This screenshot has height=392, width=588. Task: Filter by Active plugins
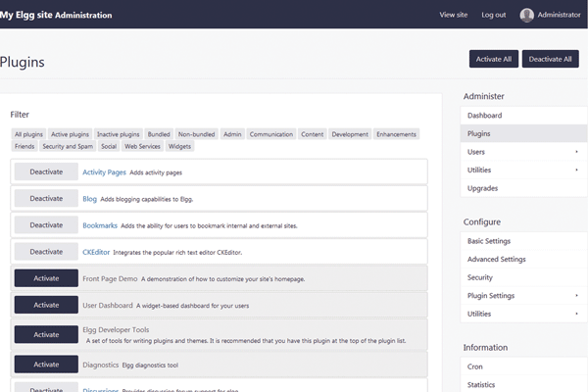[72, 133]
